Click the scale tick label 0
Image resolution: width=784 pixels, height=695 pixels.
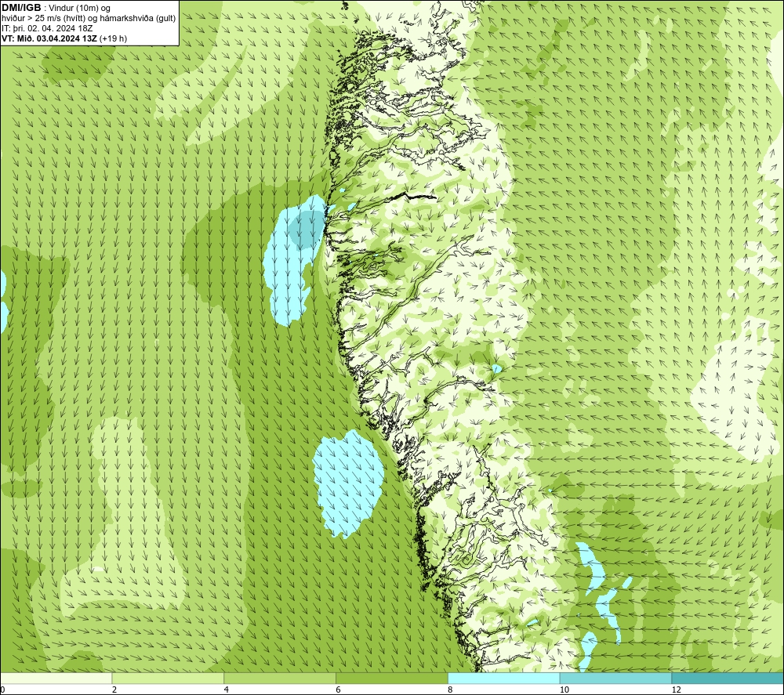2,690
